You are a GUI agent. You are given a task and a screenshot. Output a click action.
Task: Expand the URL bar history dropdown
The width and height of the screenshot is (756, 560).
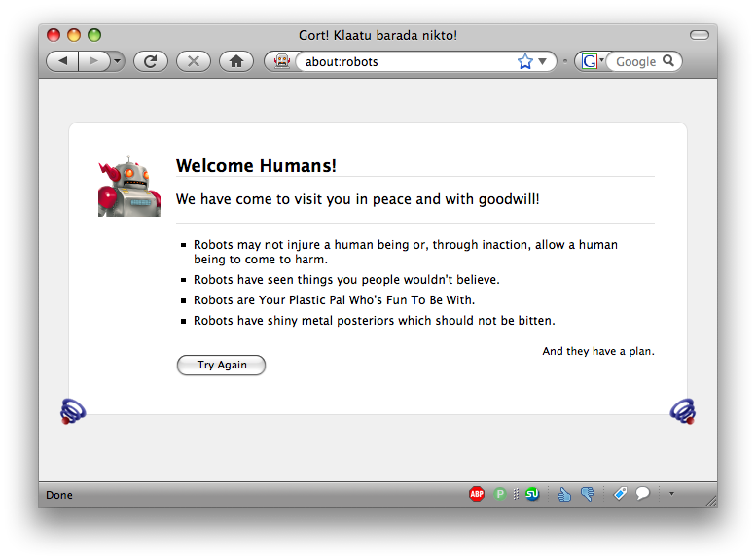(x=543, y=61)
